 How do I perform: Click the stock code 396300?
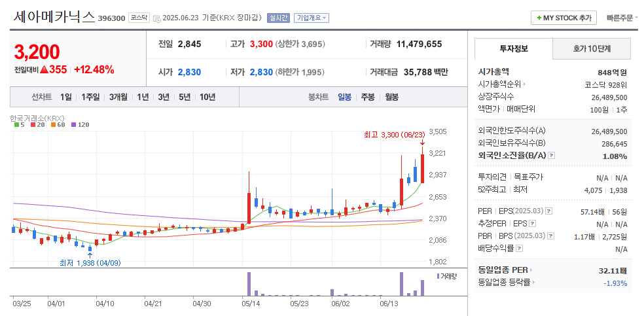111,18
